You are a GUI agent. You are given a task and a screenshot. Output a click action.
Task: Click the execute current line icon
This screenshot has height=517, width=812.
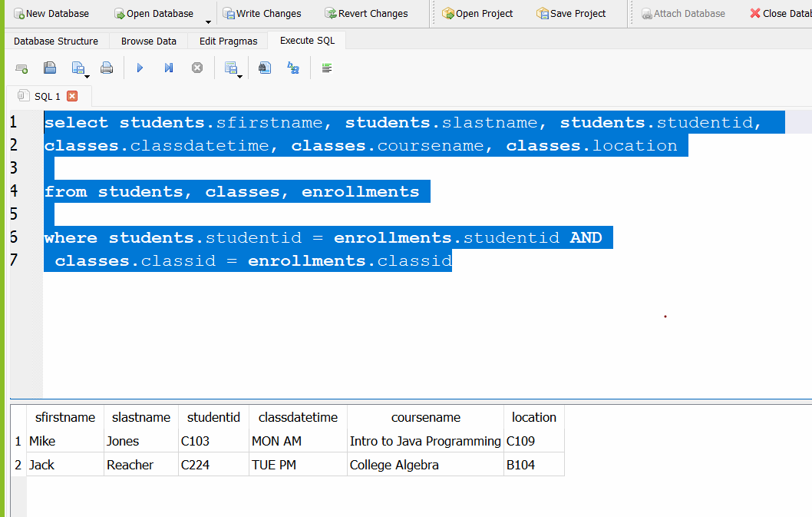click(x=168, y=68)
